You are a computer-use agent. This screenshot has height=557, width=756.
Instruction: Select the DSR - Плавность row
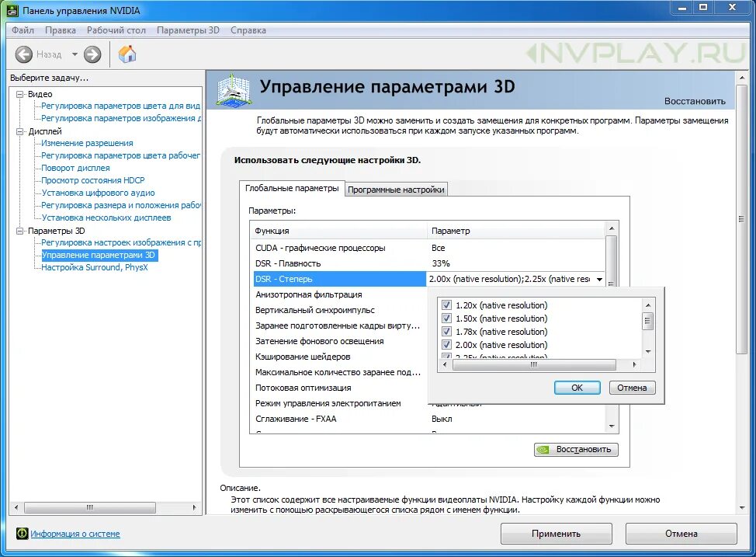(429, 263)
